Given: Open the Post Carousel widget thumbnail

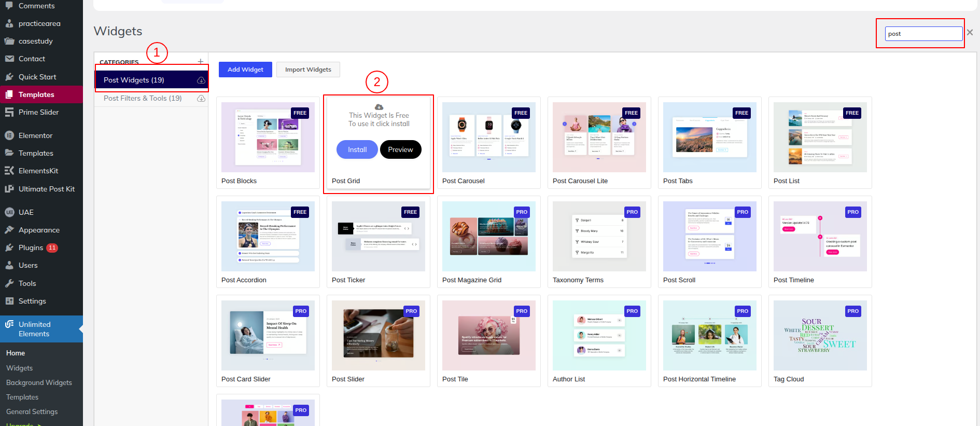Looking at the screenshot, I should click(x=489, y=137).
